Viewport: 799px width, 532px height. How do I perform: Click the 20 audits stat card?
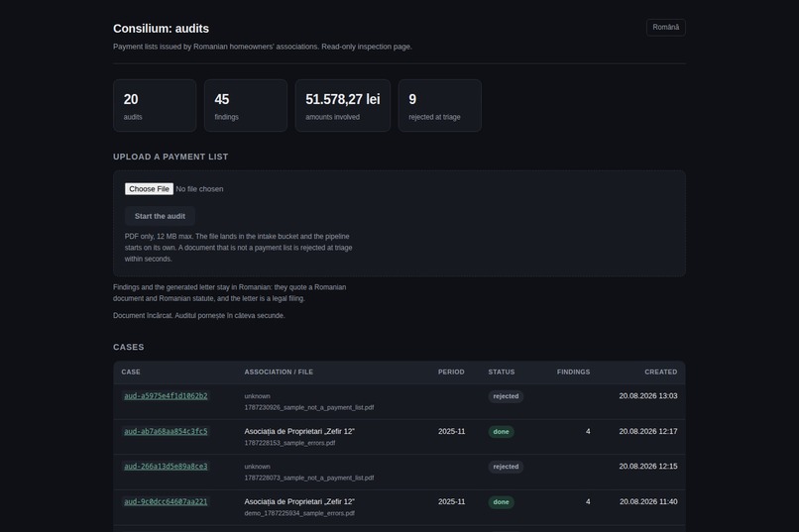[x=155, y=105]
